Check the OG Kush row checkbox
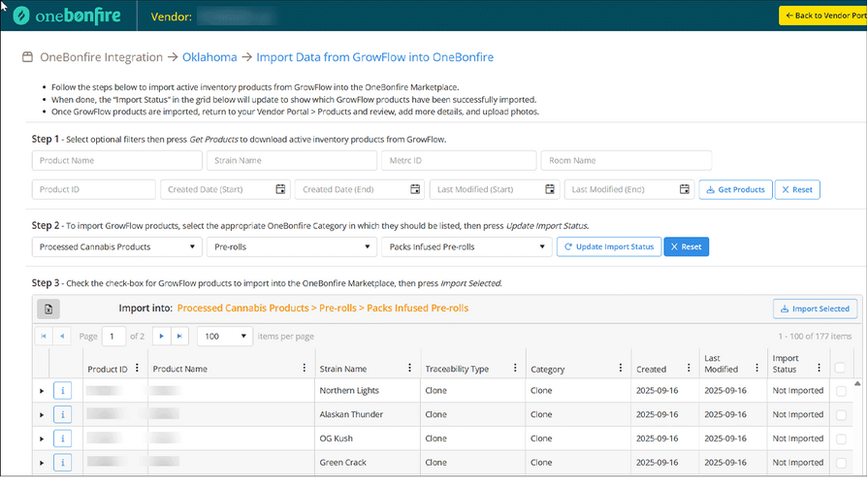This screenshot has width=868, height=488. (x=841, y=439)
